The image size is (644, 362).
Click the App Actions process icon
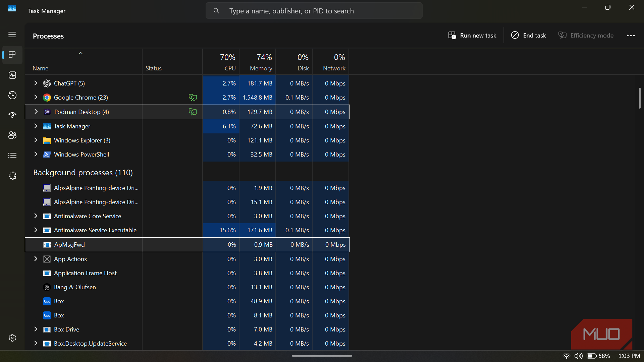(x=47, y=259)
